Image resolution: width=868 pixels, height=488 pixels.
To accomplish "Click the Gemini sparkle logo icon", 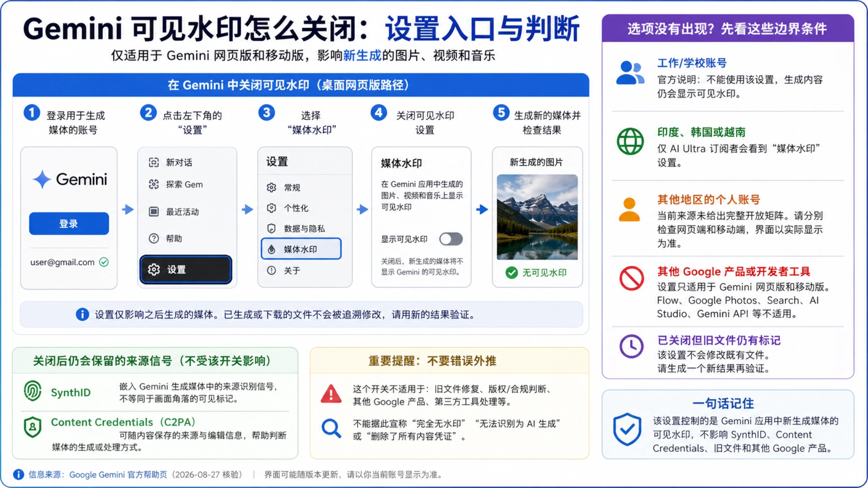I will (x=42, y=179).
